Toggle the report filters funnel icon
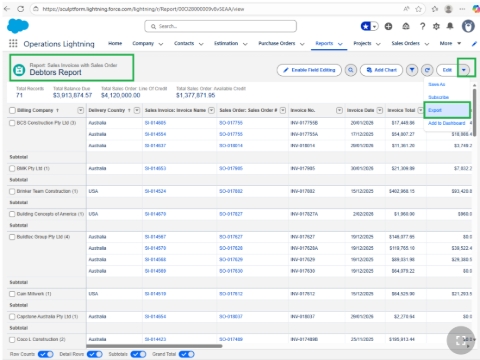The width and height of the screenshot is (480, 360). (x=412, y=70)
